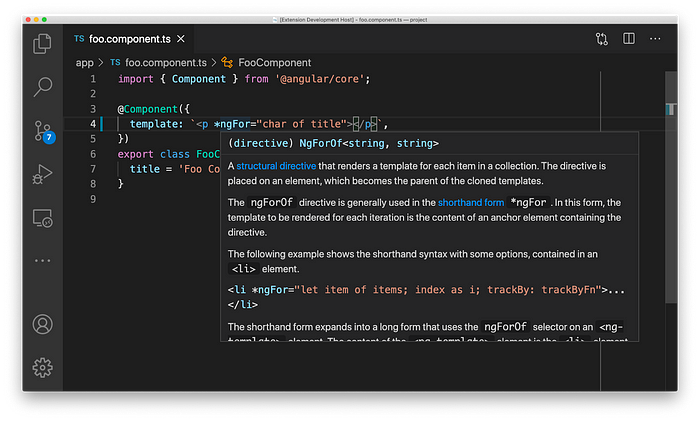Click line number 6 in gutter
Screen dimensions: 700x421
pos(93,154)
